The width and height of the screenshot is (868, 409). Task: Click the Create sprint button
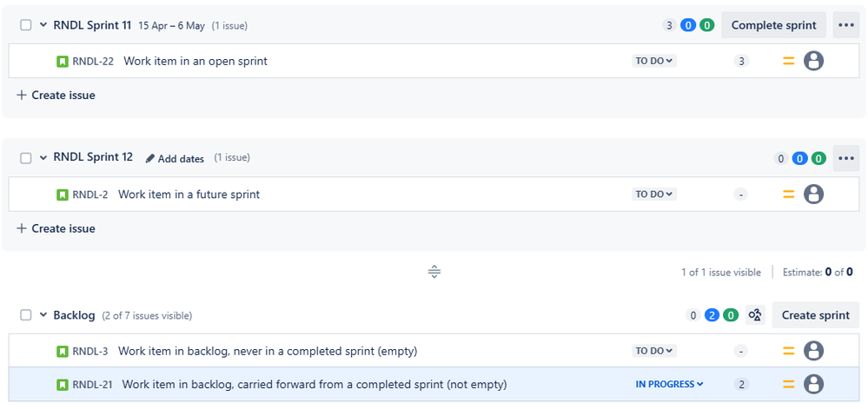coord(816,315)
